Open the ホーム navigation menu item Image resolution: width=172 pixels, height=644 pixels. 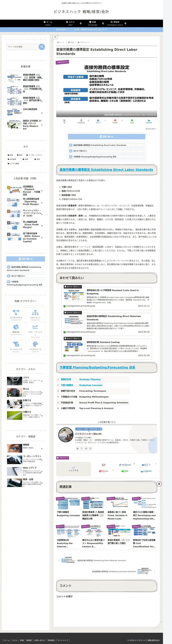point(48,23)
